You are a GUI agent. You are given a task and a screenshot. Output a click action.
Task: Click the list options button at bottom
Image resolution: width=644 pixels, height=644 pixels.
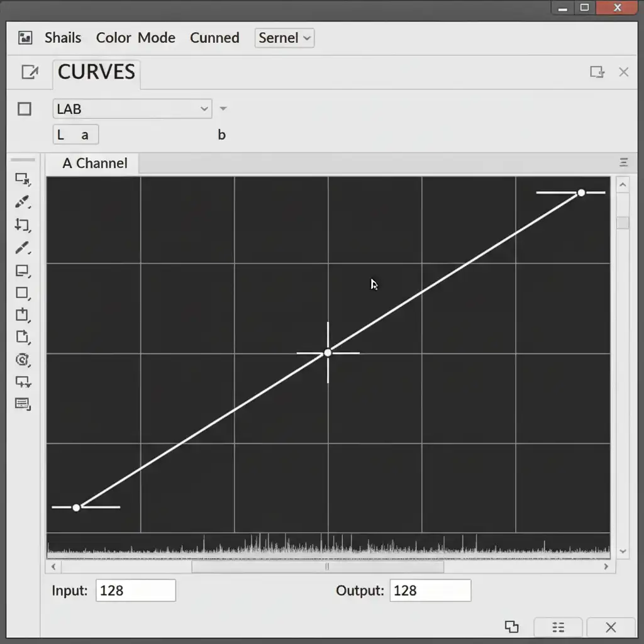point(558,627)
